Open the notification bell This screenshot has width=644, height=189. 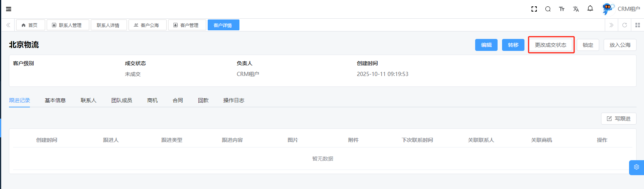590,9
